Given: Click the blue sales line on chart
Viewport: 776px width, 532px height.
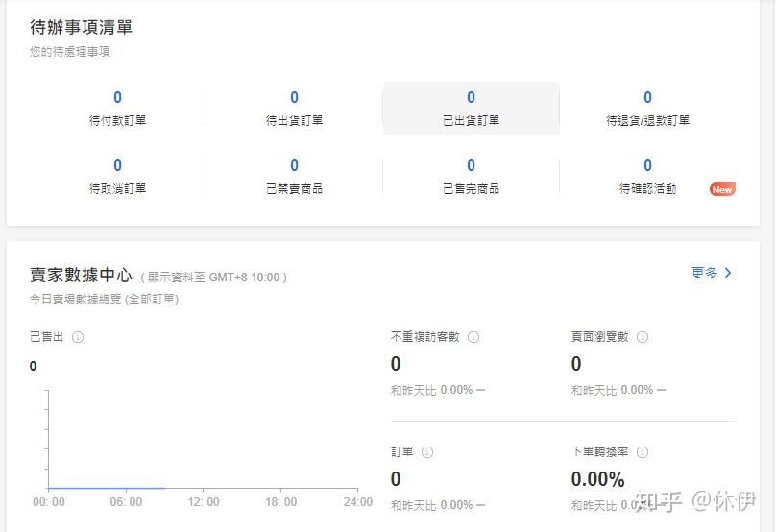Looking at the screenshot, I should click(106, 488).
